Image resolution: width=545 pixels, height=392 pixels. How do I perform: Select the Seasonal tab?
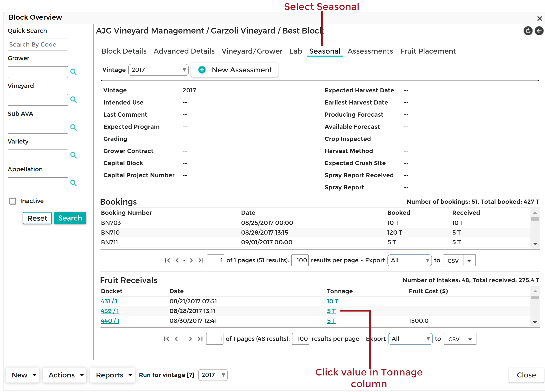click(325, 51)
